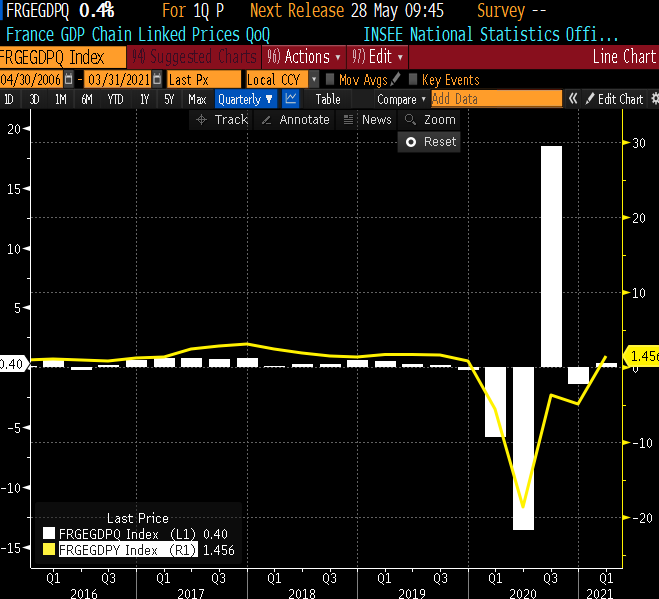Enable the Mov Avgs checkbox
Viewport: 659px width, 599px height.
331,79
